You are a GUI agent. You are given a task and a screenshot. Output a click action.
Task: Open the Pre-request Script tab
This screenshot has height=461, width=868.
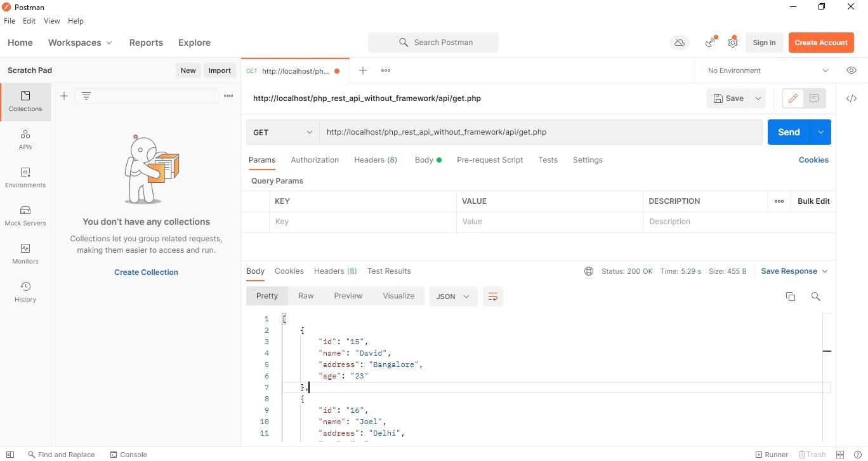490,160
